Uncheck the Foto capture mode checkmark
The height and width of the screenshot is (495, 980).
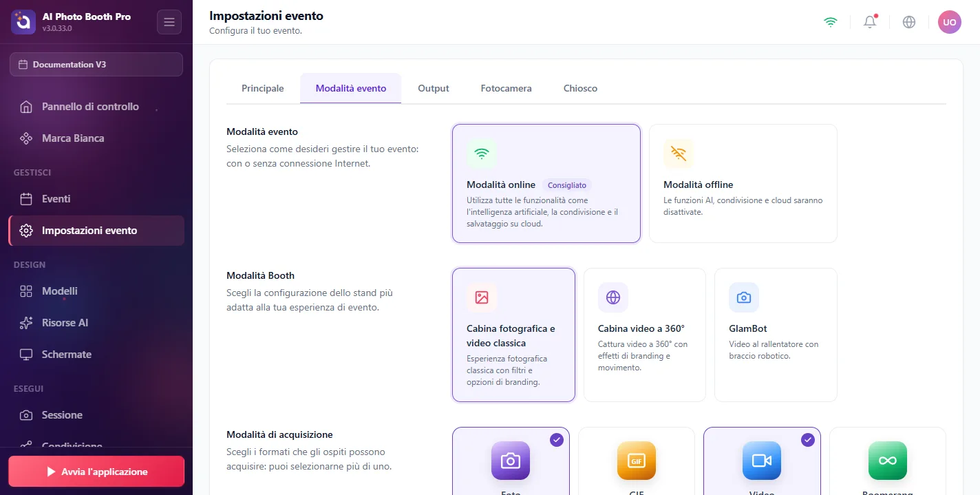pyautogui.click(x=557, y=440)
